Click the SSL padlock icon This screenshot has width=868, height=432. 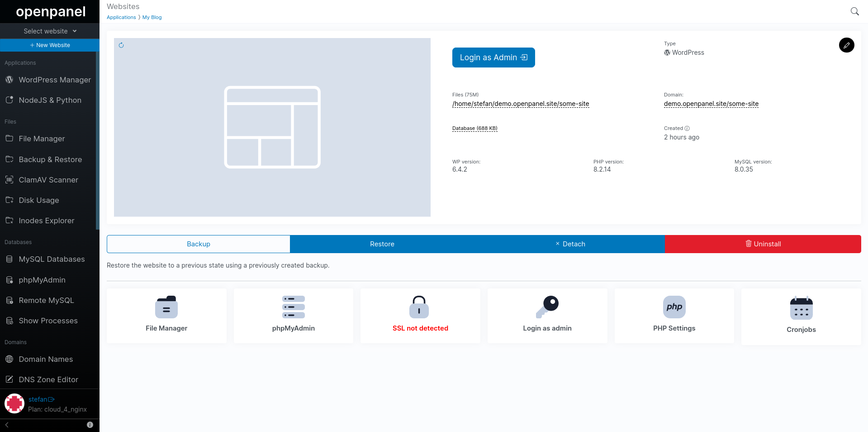click(x=419, y=307)
